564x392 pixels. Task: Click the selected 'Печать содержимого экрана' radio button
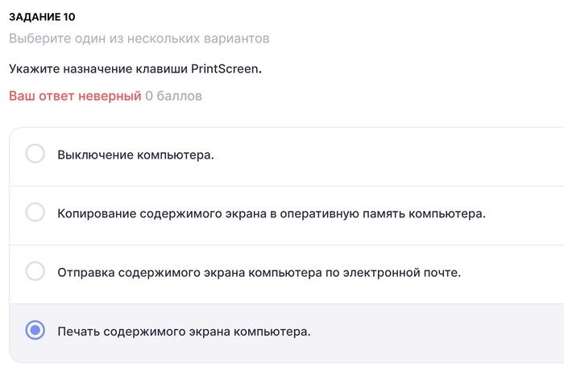[x=35, y=330]
